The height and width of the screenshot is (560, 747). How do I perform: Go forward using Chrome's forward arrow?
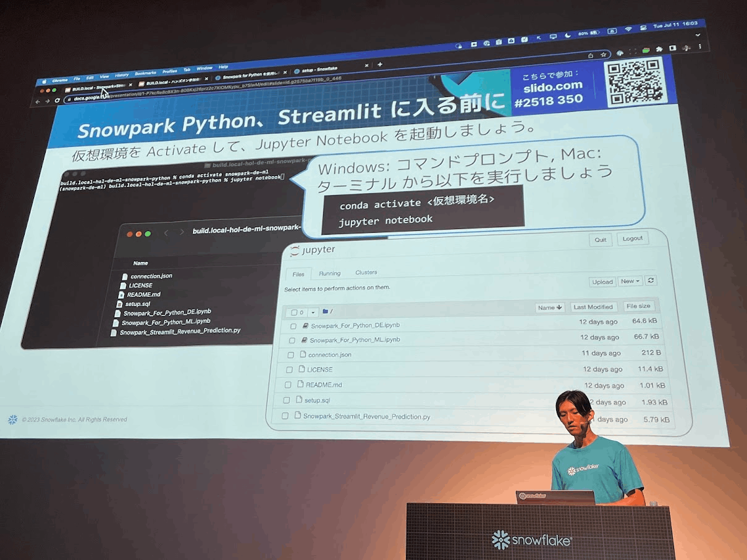click(x=48, y=101)
